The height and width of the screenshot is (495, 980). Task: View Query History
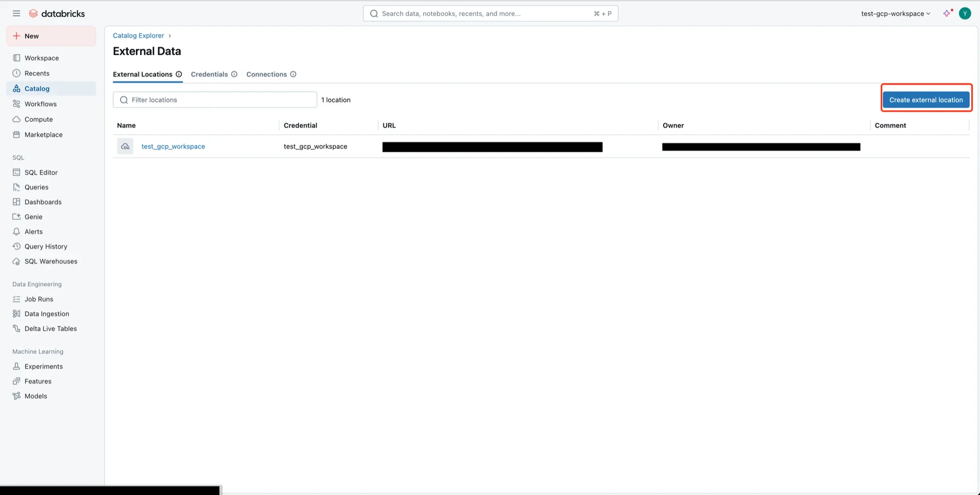click(51, 247)
